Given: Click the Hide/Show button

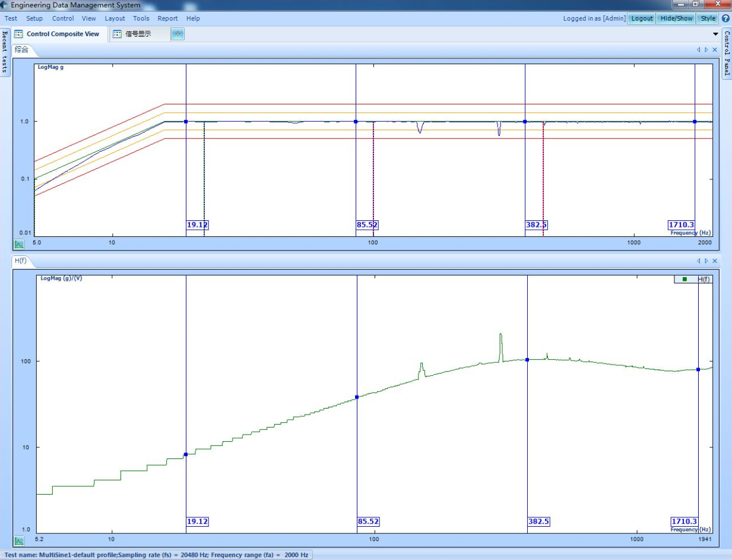Looking at the screenshot, I should pos(677,18).
